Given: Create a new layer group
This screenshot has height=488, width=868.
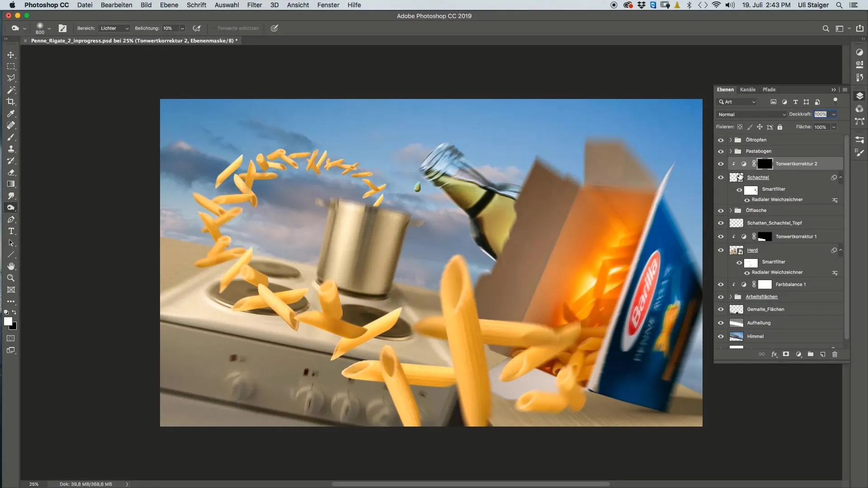Looking at the screenshot, I should [x=811, y=354].
